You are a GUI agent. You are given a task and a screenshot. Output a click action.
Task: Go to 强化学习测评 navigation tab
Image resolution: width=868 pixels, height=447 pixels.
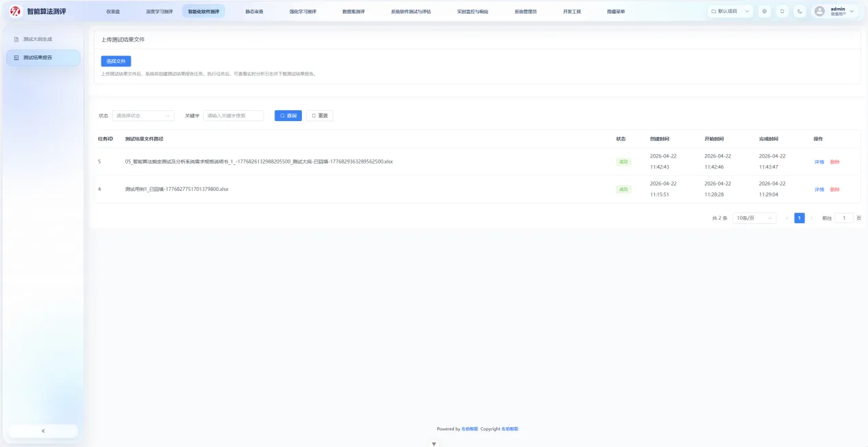[x=303, y=12]
